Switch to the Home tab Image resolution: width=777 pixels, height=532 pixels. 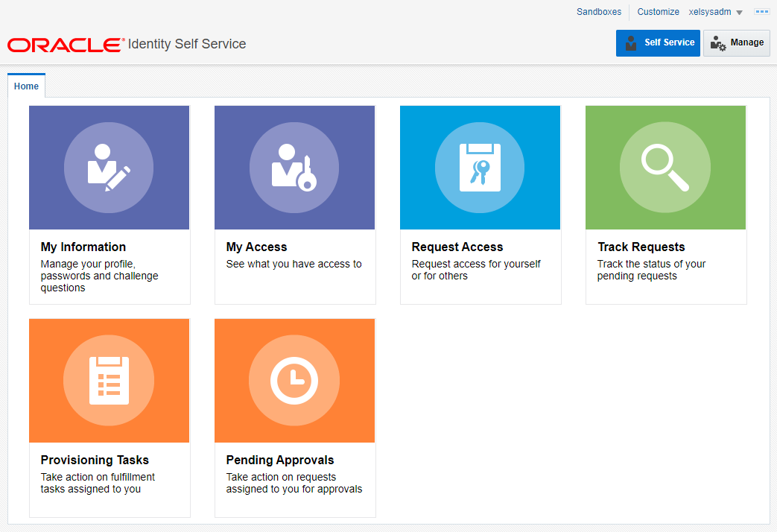(26, 86)
